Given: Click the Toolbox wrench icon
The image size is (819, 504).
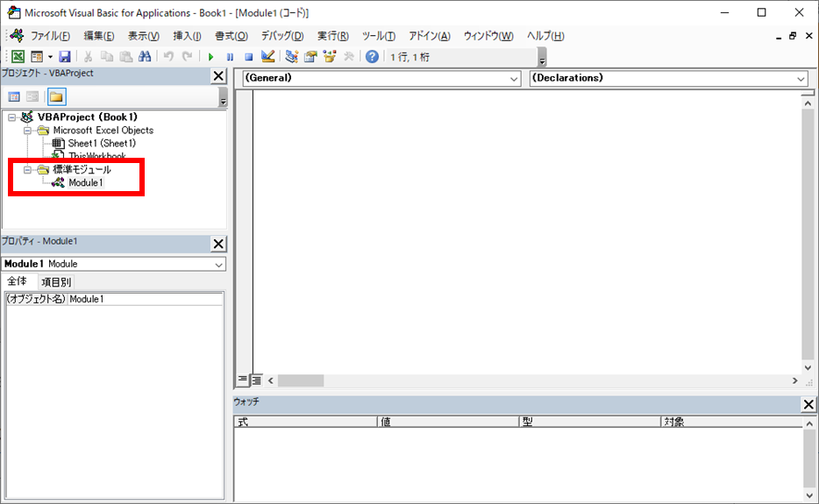Looking at the screenshot, I should (x=349, y=56).
